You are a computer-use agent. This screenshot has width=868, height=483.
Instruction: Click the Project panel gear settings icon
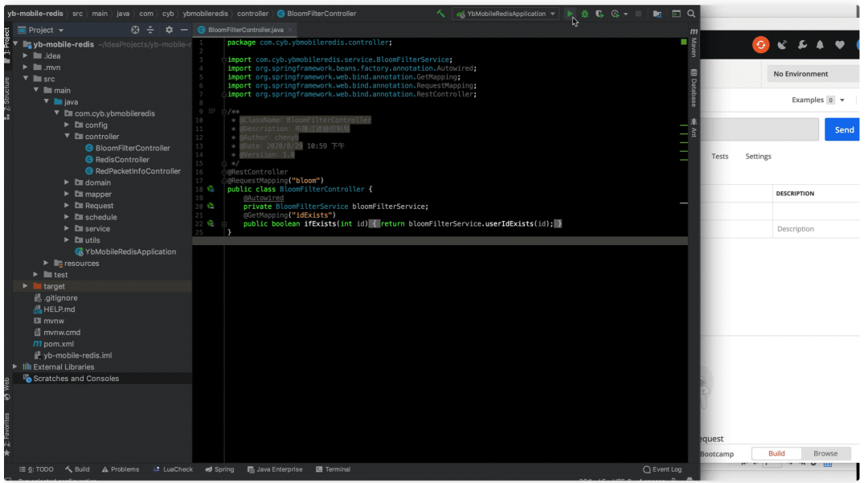169,30
